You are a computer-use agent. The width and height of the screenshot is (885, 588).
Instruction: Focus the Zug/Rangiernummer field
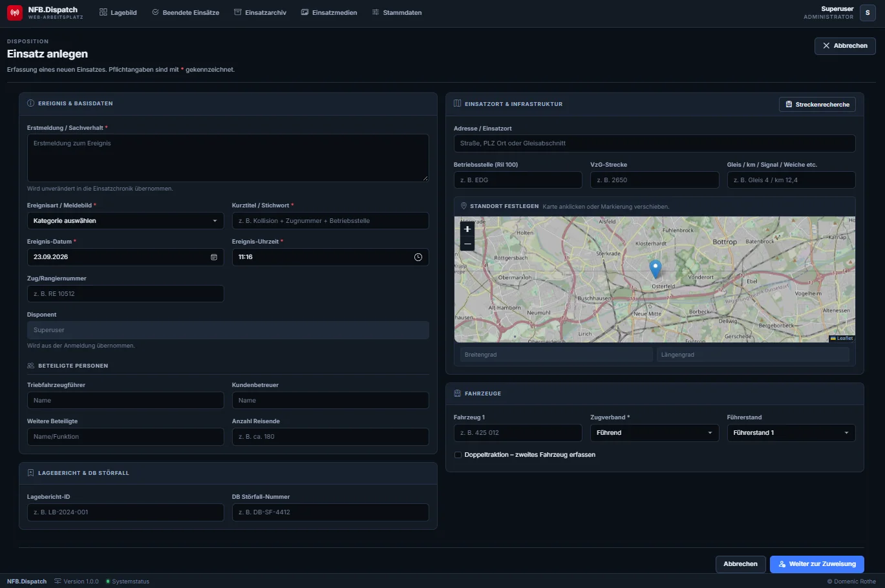pos(125,294)
